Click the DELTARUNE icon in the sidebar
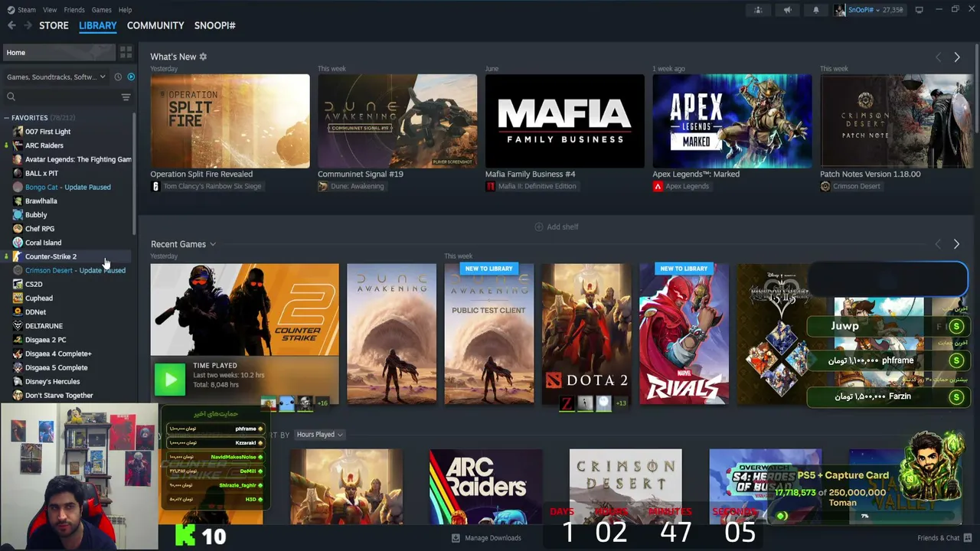980x551 pixels. [18, 326]
